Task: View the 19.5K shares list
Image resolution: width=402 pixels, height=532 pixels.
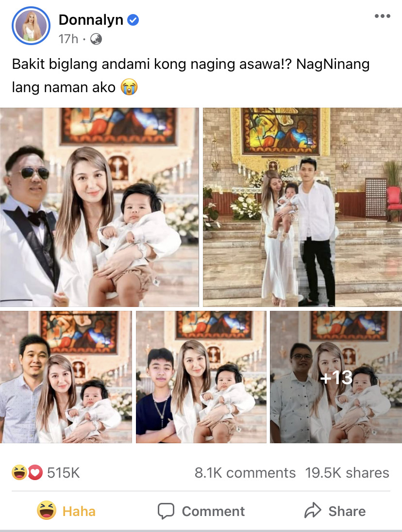Action: click(347, 473)
